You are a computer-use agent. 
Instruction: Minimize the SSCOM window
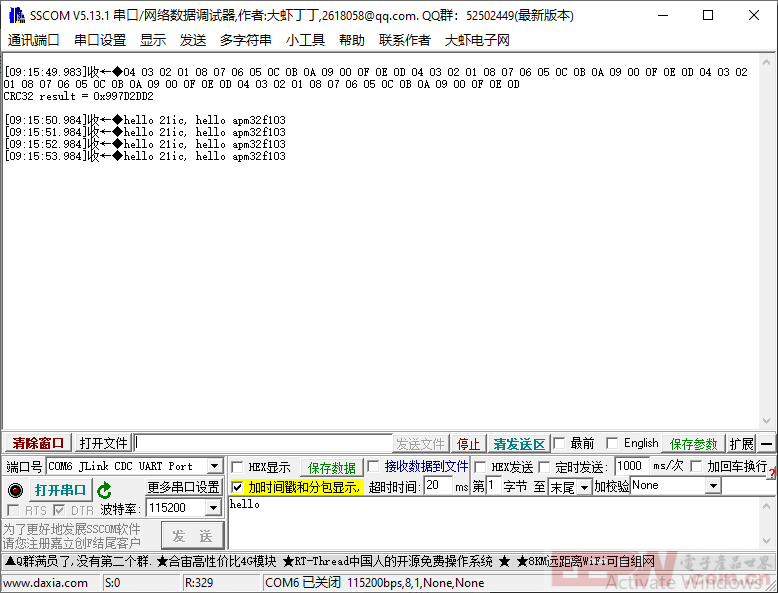click(x=663, y=15)
